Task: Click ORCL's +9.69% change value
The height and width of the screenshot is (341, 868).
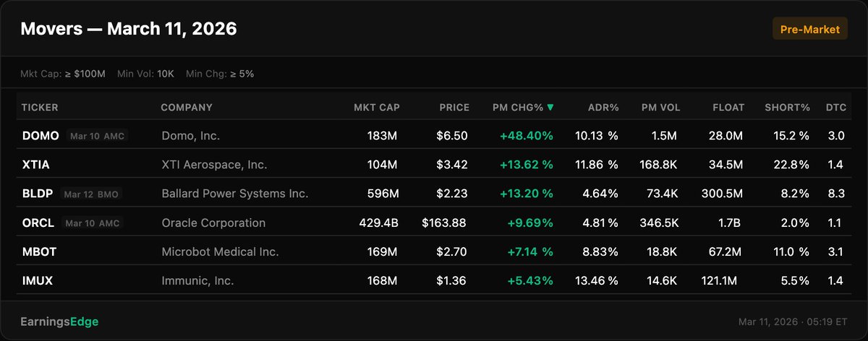Action: tap(529, 223)
